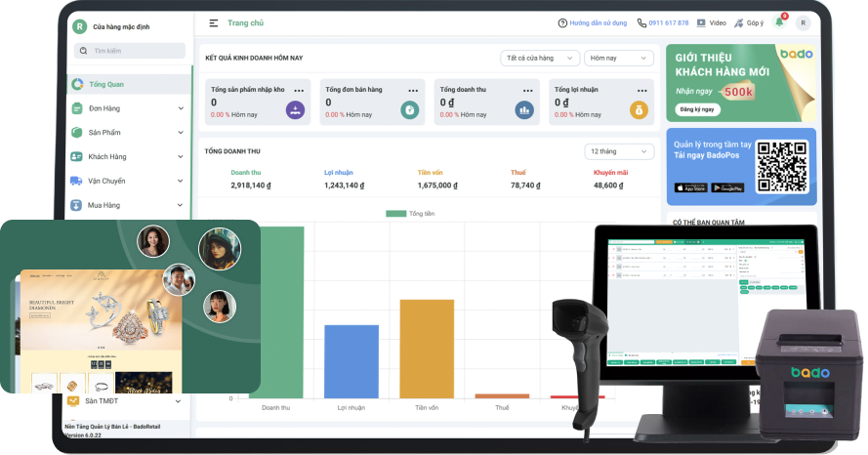Click the search magnifier icon in sidebar
868x455 pixels.
[84, 51]
